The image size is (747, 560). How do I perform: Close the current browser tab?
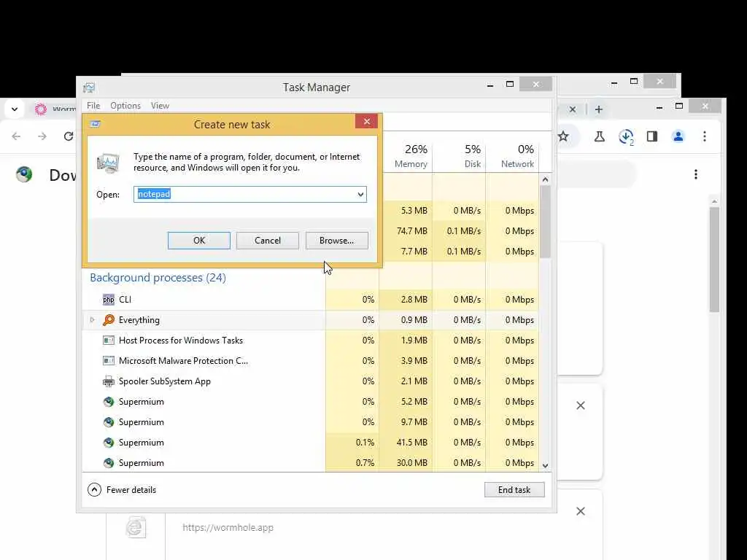pos(573,109)
